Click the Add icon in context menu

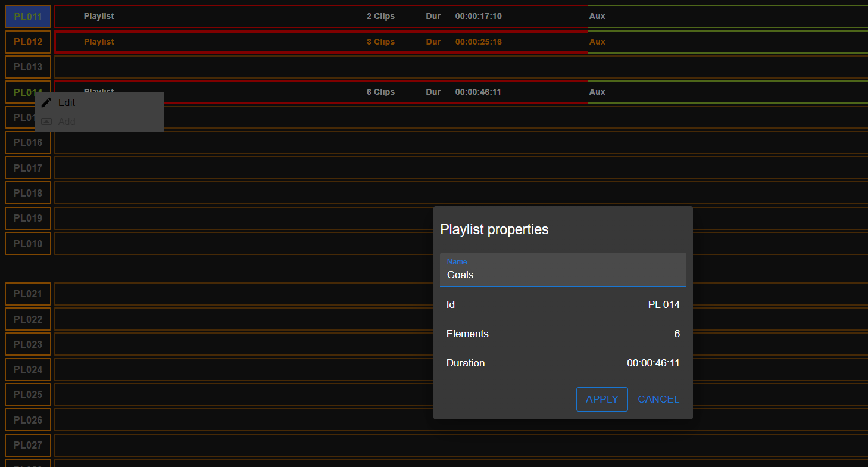click(x=46, y=122)
